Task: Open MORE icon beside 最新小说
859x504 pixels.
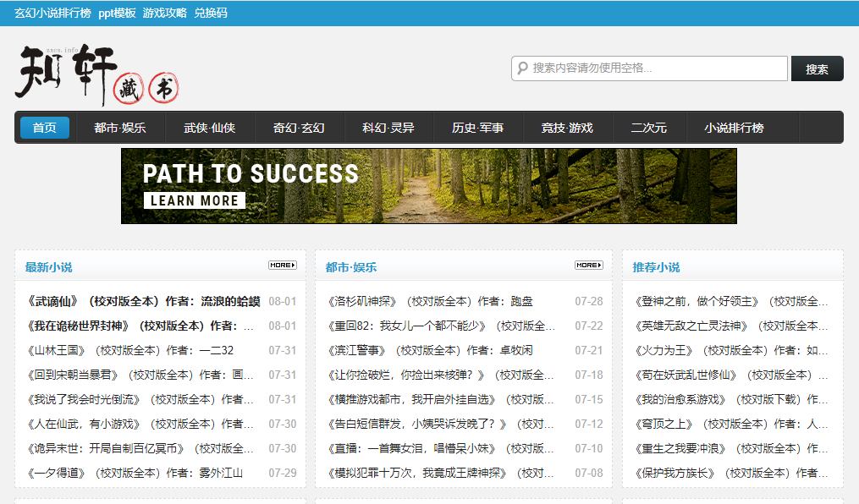Action: tap(283, 266)
